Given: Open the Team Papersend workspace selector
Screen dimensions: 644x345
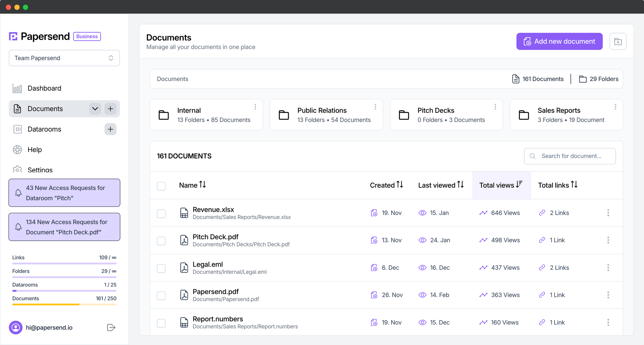Looking at the screenshot, I should pos(64,58).
